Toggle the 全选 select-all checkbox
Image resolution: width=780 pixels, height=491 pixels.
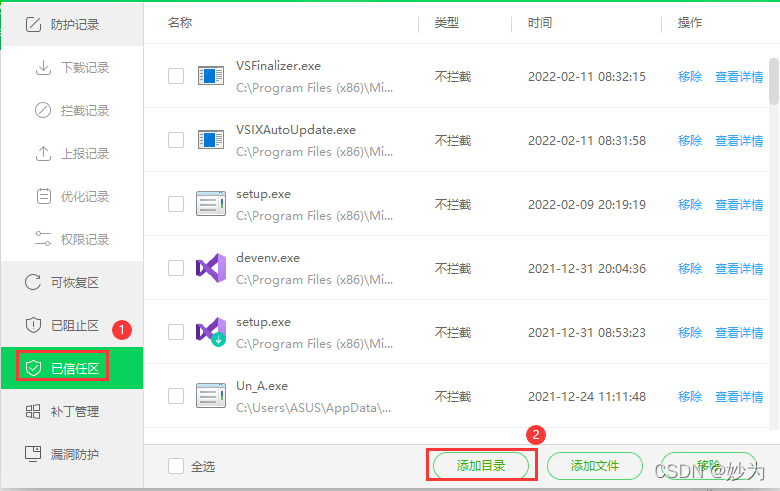coord(176,466)
